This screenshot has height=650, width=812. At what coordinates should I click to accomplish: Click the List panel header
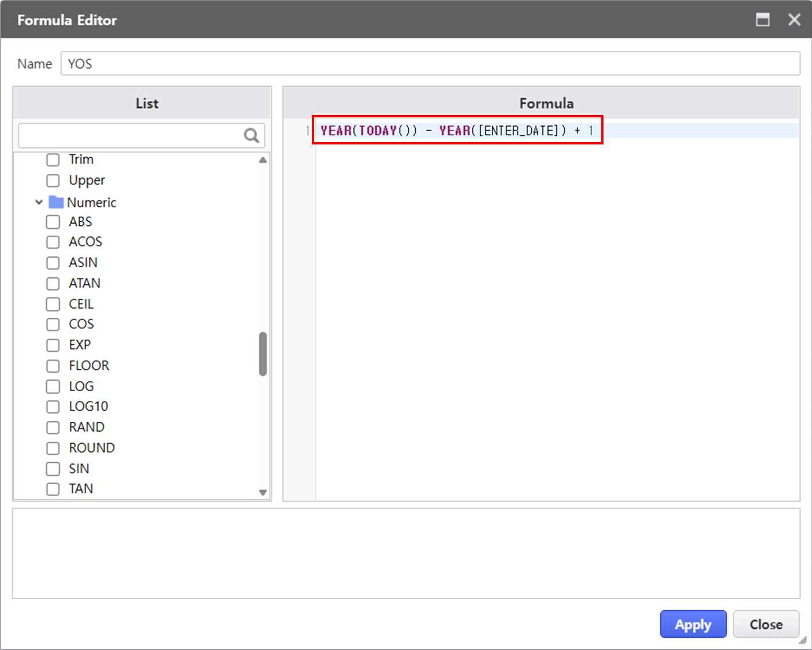coord(142,103)
